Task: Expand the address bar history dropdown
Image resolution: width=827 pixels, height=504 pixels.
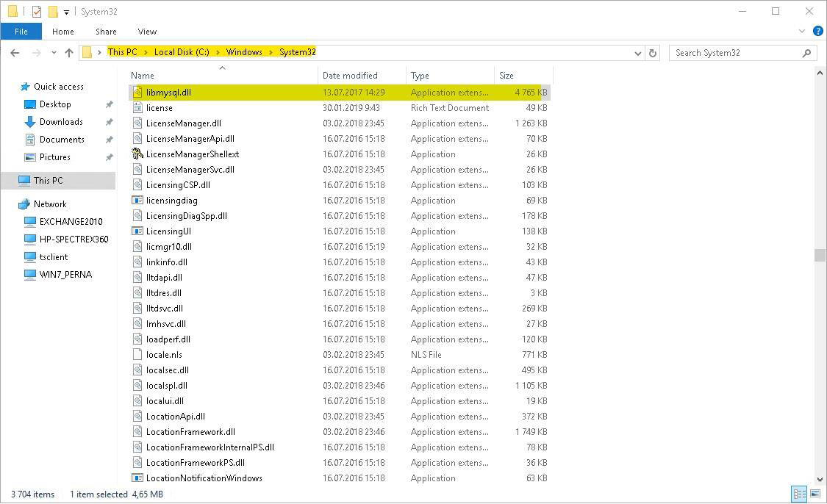Action: coord(637,53)
